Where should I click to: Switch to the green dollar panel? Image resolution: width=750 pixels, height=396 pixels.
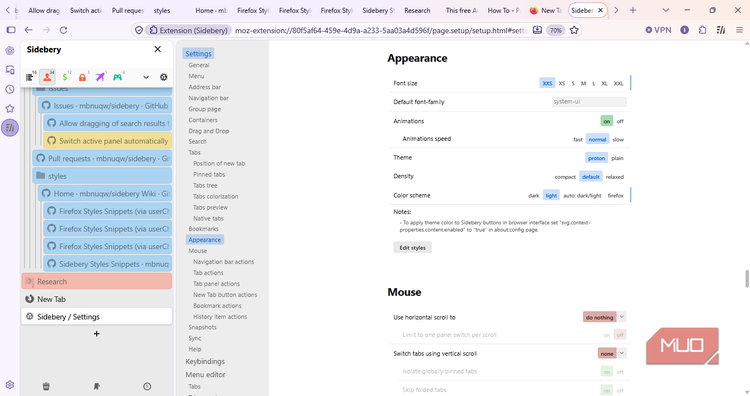tap(65, 77)
